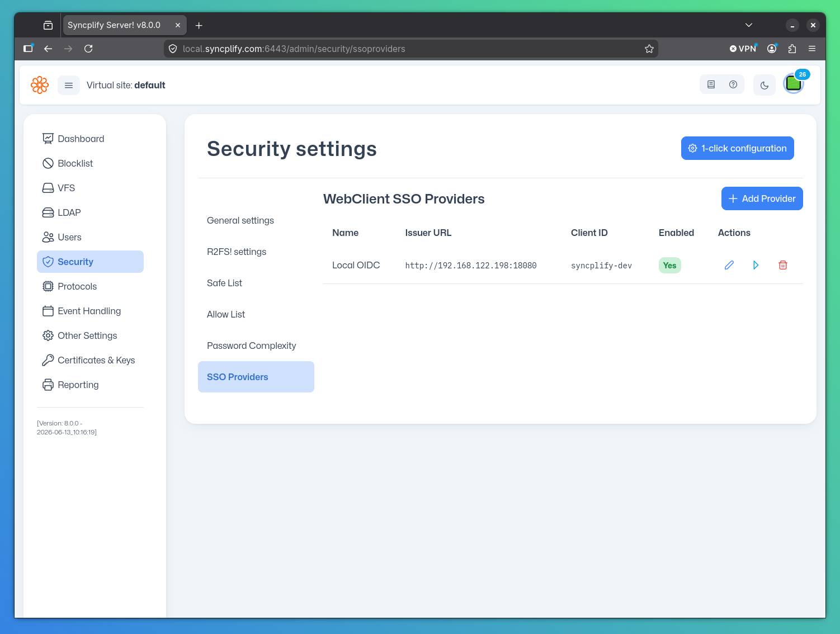Click the Protocols chip icon in sidebar
Image resolution: width=840 pixels, height=634 pixels.
click(x=48, y=286)
